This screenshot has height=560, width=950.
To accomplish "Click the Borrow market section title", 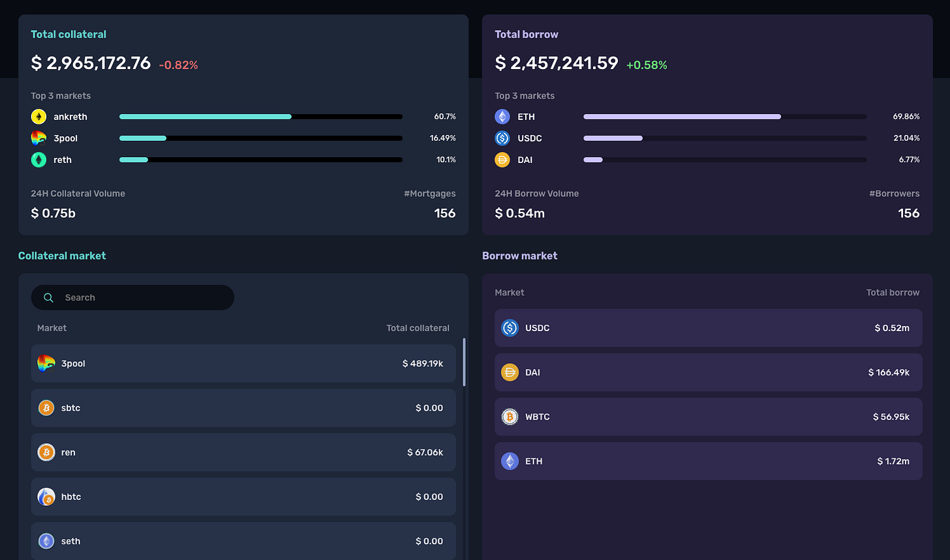I will click(x=520, y=256).
